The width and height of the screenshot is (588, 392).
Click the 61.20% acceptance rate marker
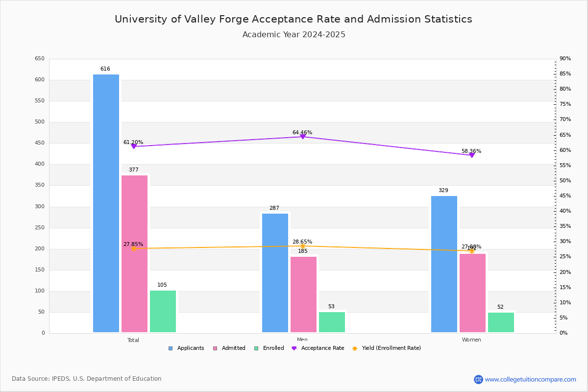pyautogui.click(x=133, y=147)
